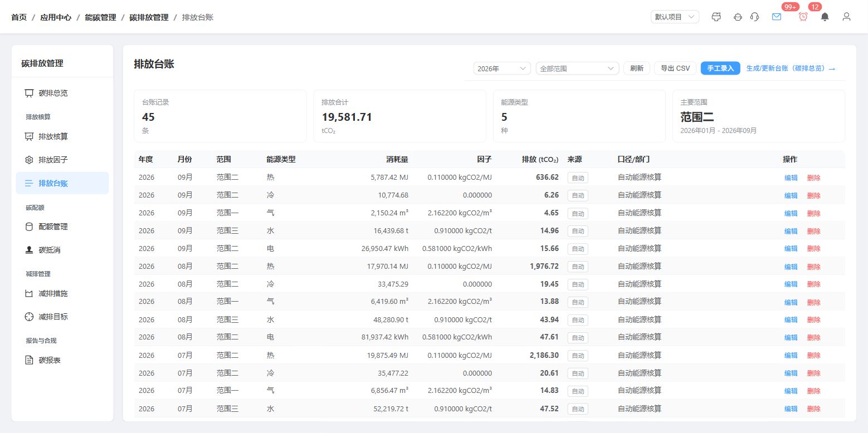This screenshot has width=868, height=433.
Task: Navigate to 应用中心 breadcrumb
Action: point(56,17)
